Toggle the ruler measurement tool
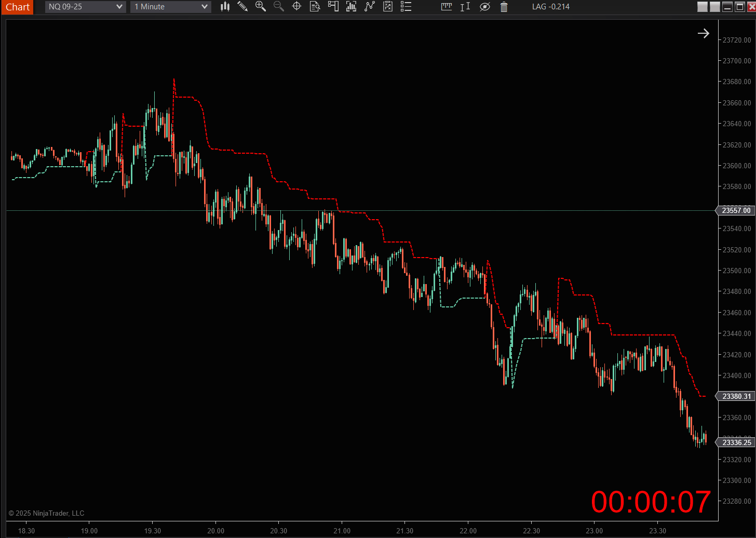The image size is (756, 538). pos(447,7)
